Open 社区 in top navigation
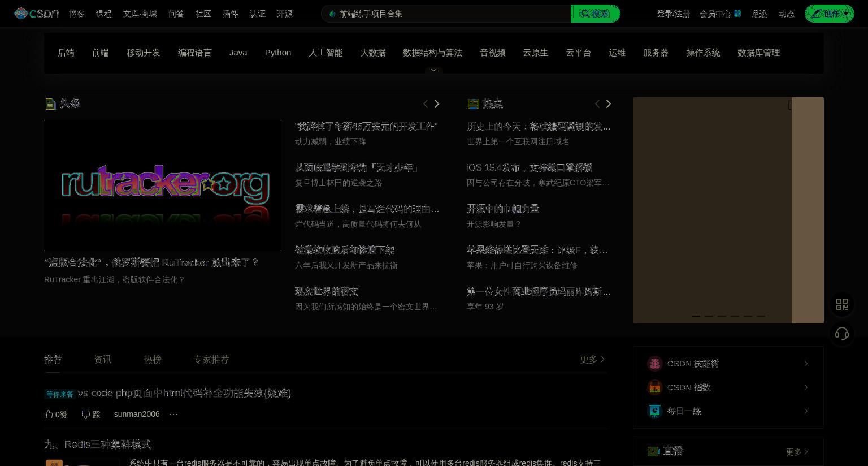This screenshot has width=868, height=466. pyautogui.click(x=203, y=14)
